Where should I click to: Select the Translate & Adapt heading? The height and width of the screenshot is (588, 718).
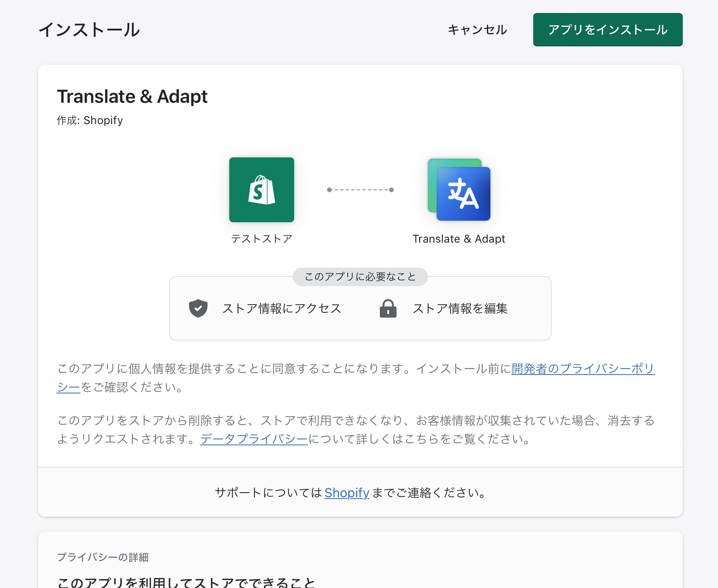(x=132, y=96)
